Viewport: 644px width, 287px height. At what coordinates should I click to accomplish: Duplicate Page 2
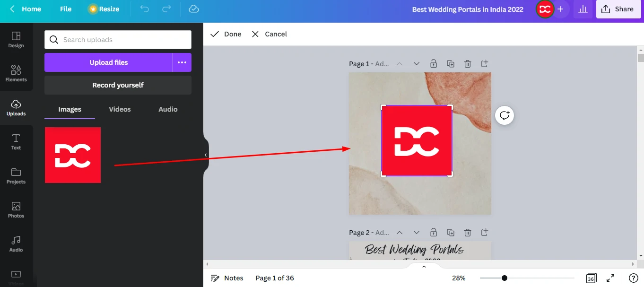pyautogui.click(x=451, y=233)
